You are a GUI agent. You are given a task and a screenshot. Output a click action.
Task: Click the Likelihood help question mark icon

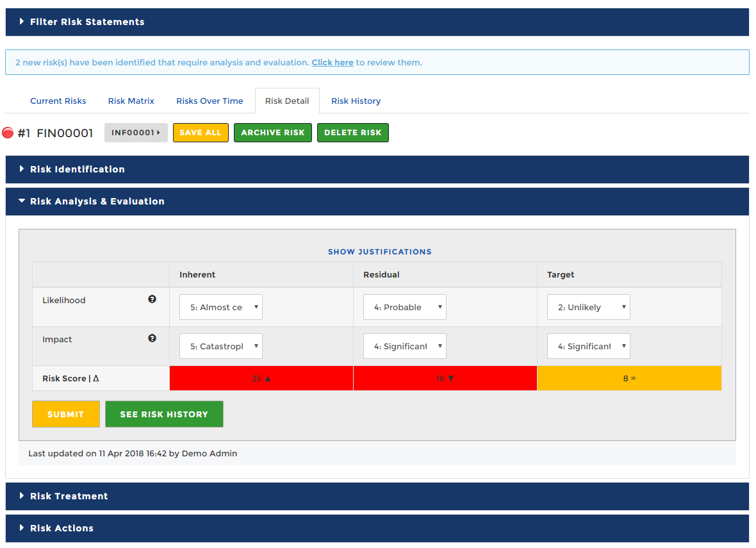click(152, 299)
